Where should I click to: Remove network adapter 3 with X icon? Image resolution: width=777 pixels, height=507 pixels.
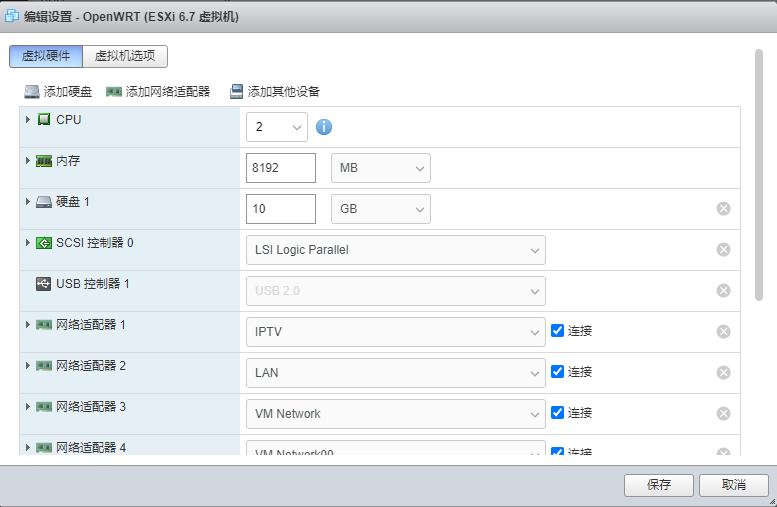pyautogui.click(x=723, y=414)
